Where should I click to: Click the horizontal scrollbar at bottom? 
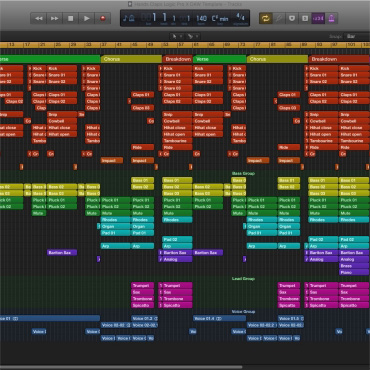pyautogui.click(x=121, y=367)
